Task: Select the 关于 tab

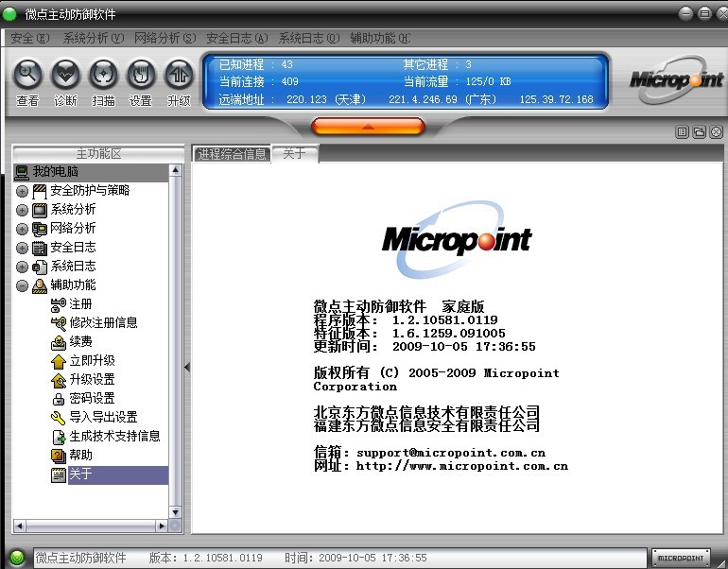Action: [x=295, y=154]
